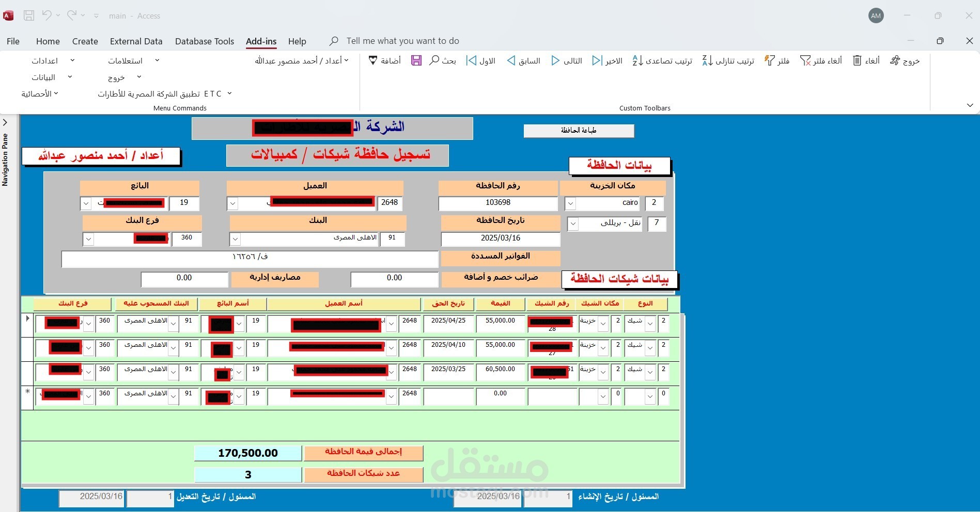Click تاريخ الحافظة field 2025/03/16
980x512 pixels.
point(501,238)
